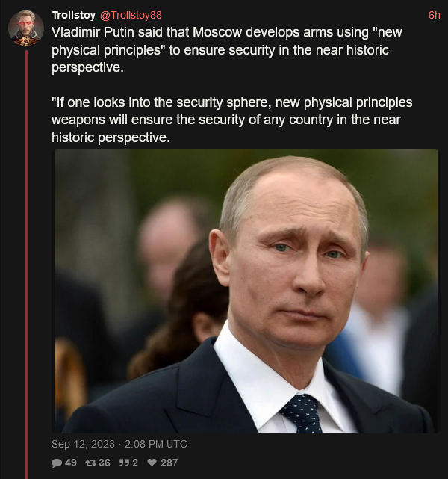This screenshot has width=448, height=479.
Task: Open the Trollstoy profile avatar
Action: (26, 28)
